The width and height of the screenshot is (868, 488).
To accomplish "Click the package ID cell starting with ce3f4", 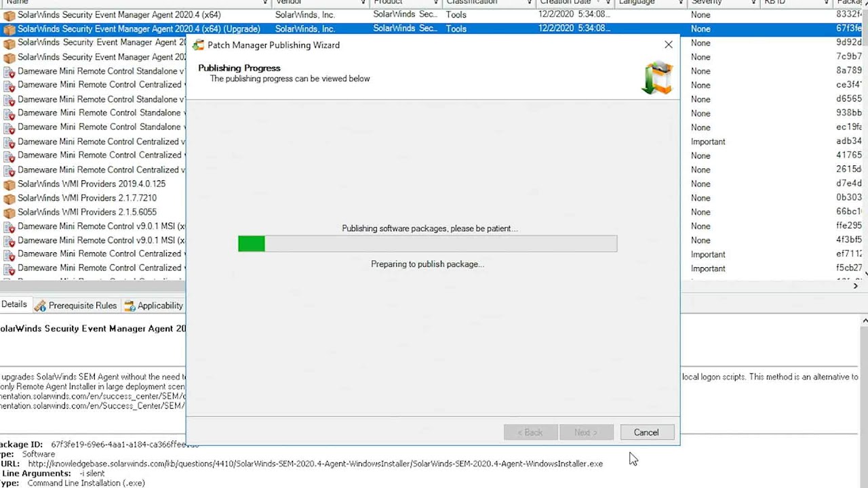I will [850, 85].
